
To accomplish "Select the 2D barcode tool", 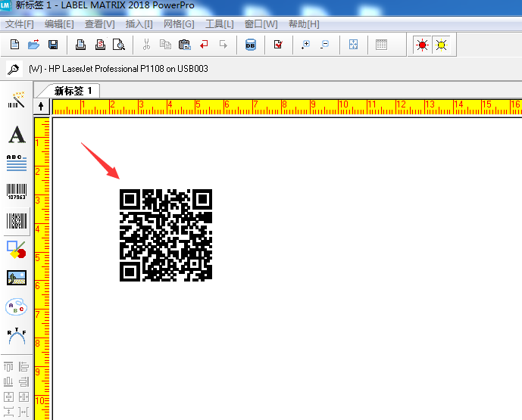I will (x=17, y=221).
